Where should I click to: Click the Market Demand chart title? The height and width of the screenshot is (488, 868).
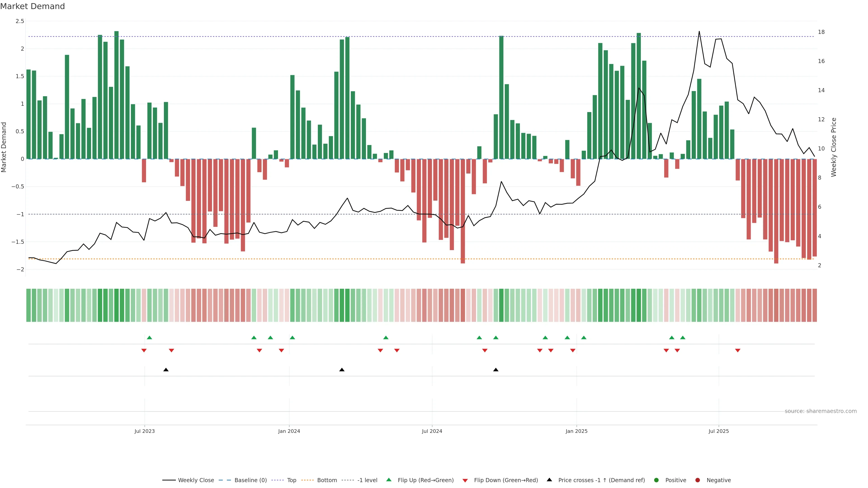point(32,6)
